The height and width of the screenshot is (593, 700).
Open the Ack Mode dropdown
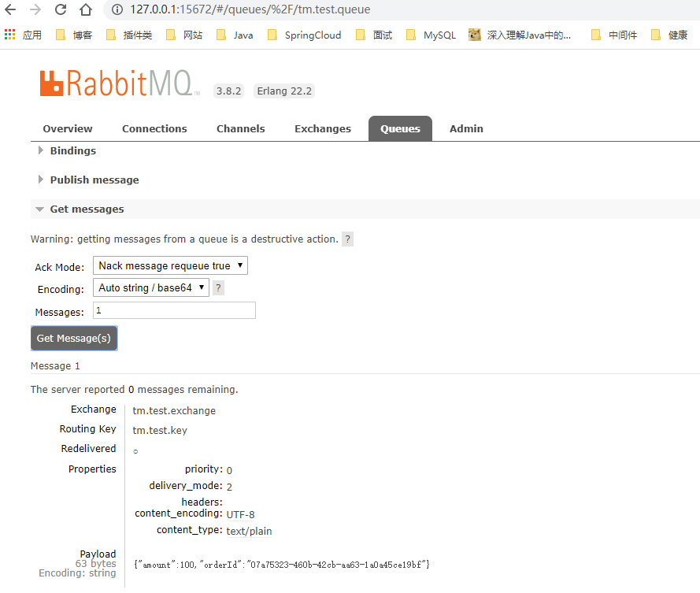click(x=170, y=265)
